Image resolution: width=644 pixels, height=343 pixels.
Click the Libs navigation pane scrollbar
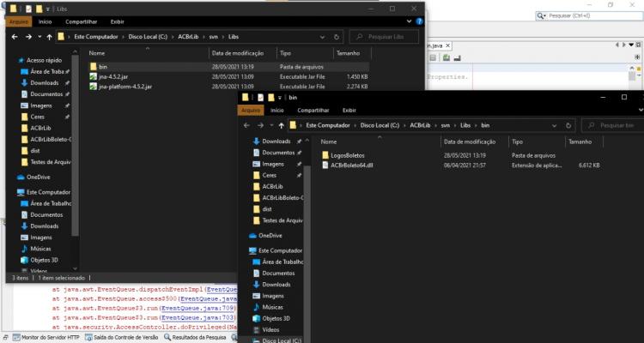pyautogui.click(x=75, y=143)
